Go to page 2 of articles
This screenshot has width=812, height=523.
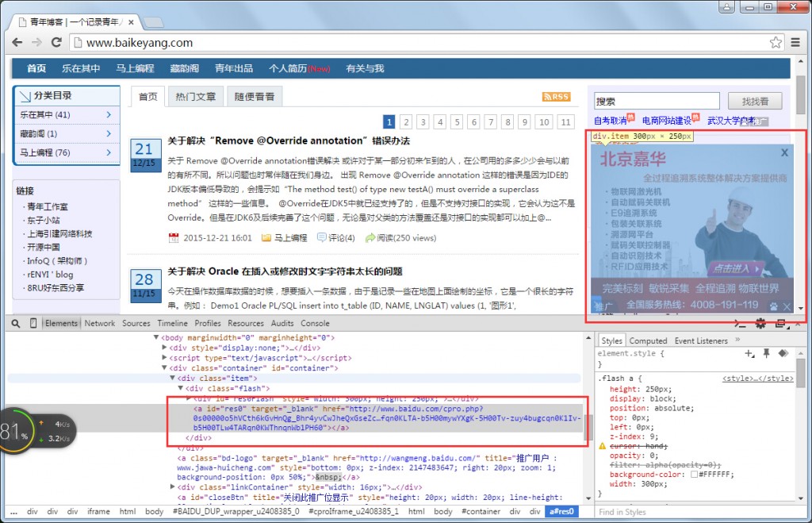pos(407,121)
